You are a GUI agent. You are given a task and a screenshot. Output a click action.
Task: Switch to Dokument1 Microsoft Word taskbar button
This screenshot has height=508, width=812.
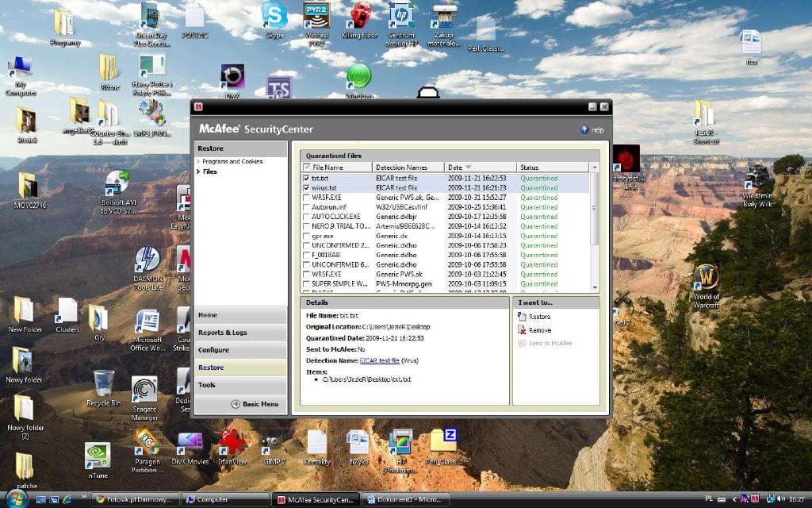(x=405, y=500)
